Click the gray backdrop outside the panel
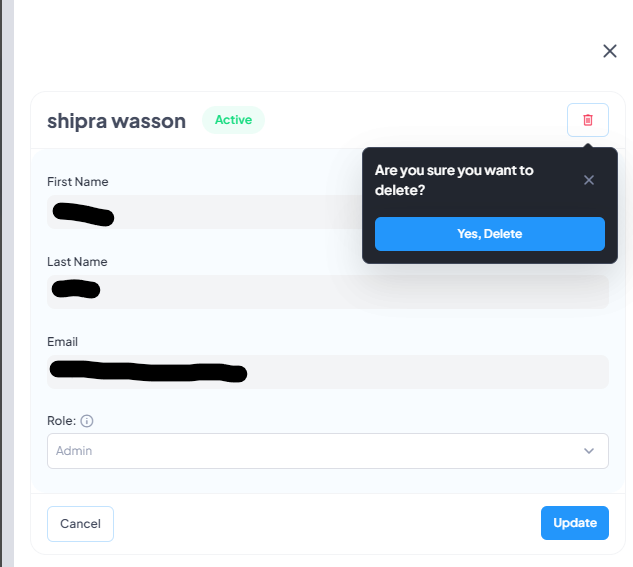This screenshot has height=567, width=633. [8, 283]
